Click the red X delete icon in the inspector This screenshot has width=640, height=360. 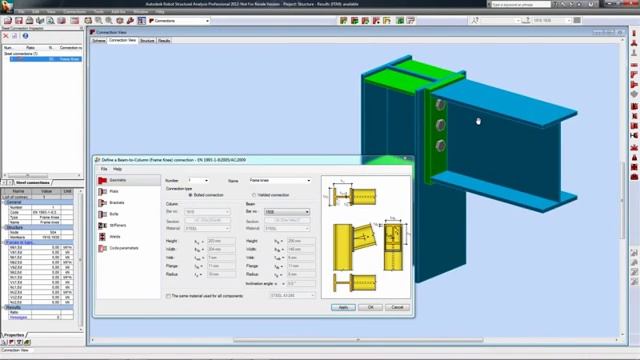pyautogui.click(x=6, y=36)
